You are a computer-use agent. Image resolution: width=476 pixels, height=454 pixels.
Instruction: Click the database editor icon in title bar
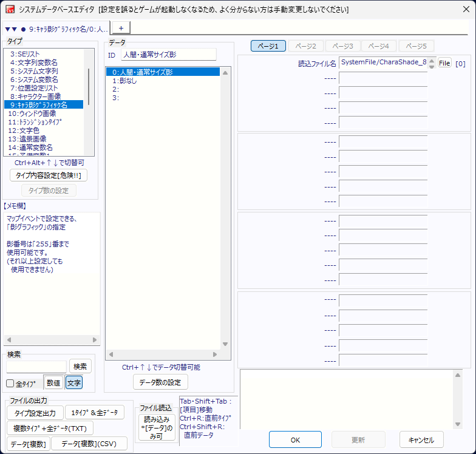coord(10,10)
